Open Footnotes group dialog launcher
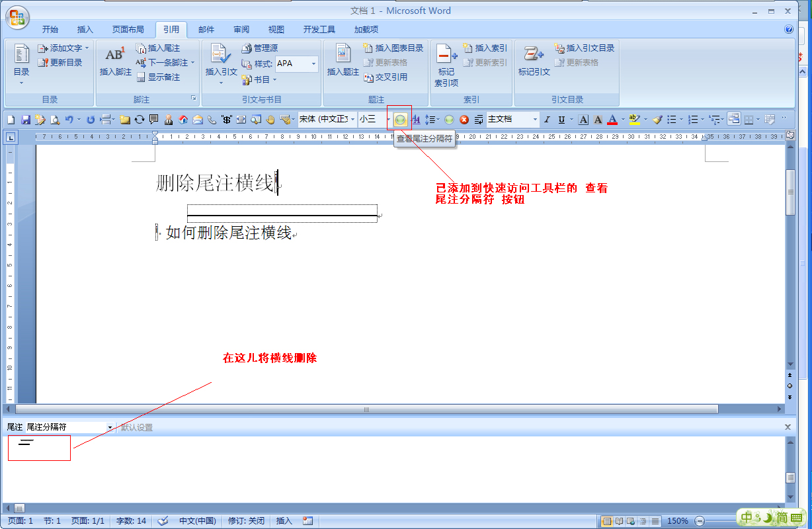 pos(194,99)
